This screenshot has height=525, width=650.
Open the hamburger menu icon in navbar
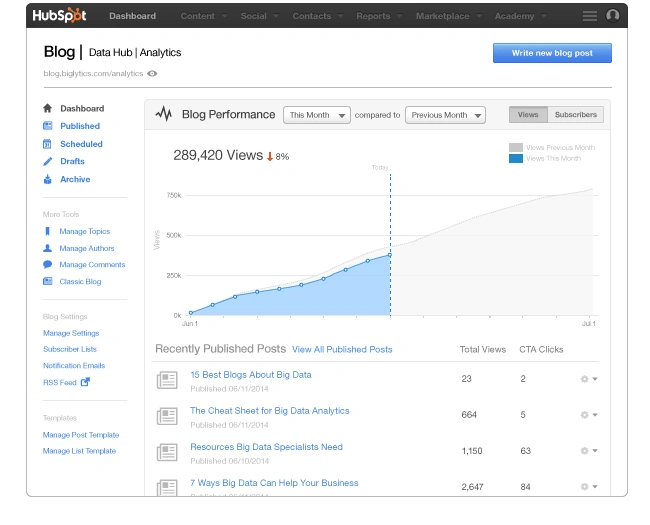coord(590,16)
